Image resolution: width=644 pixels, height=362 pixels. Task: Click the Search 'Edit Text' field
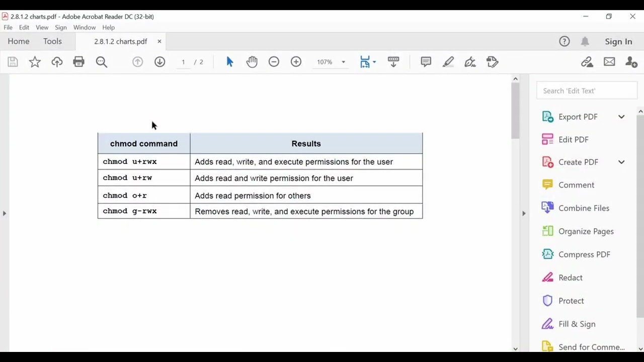[587, 90]
